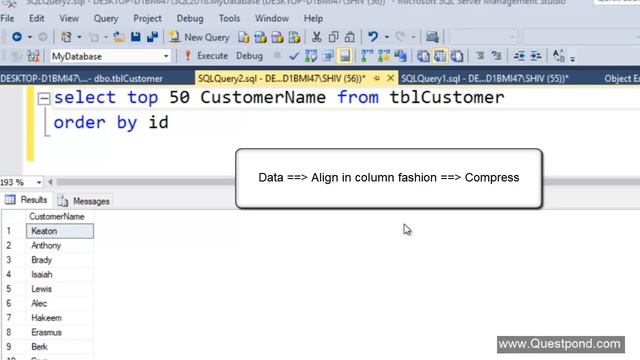
Task: Open the Edit menu
Action: pos(36,18)
